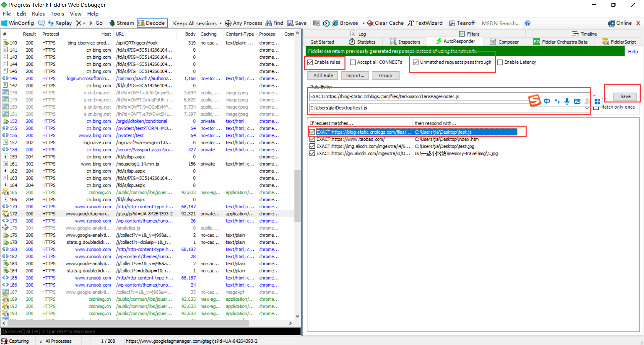Image resolution: width=644 pixels, height=345 pixels.
Task: Toggle the Sogou Chinese 中 language icon
Action: [x=547, y=101]
